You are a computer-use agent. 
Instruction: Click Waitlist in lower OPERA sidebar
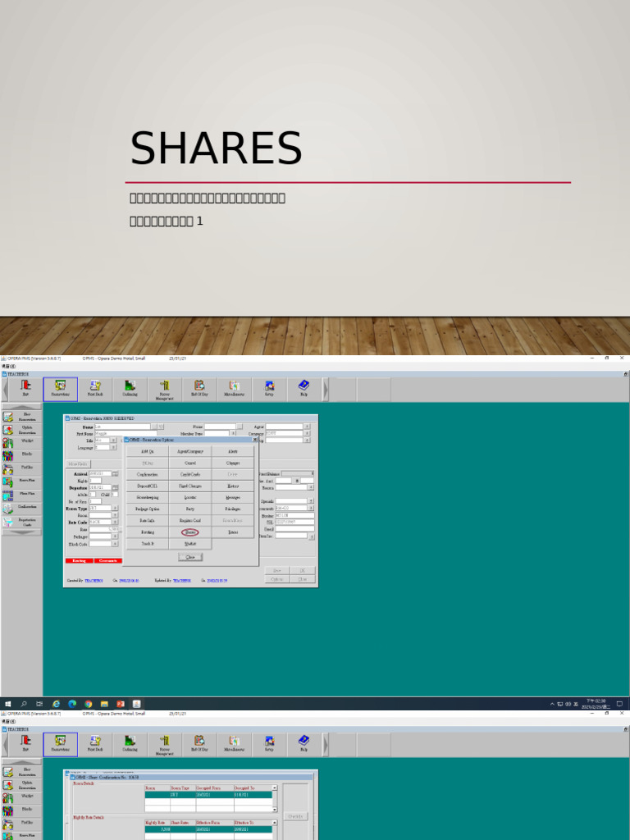tap(21, 797)
